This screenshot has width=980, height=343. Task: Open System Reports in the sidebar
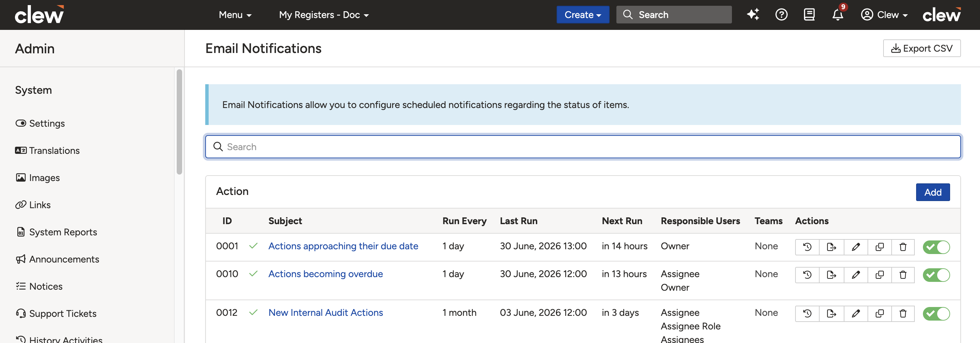click(x=56, y=232)
